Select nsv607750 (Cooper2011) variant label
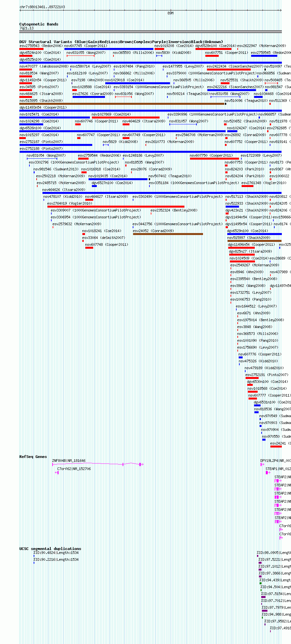Image resolution: width=291 pixels, height=644 pixels. coord(211,155)
